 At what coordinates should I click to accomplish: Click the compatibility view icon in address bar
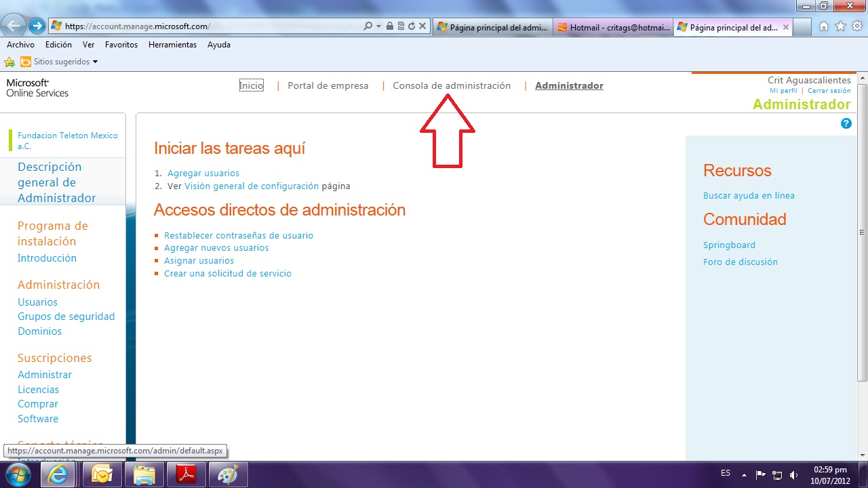pyautogui.click(x=401, y=26)
